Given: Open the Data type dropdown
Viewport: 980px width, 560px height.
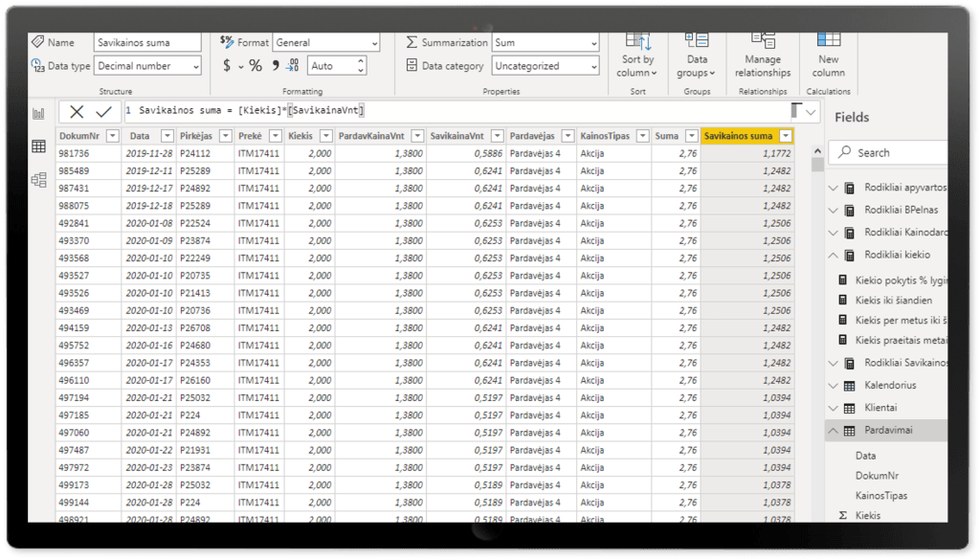Looking at the screenshot, I should pyautogui.click(x=147, y=66).
